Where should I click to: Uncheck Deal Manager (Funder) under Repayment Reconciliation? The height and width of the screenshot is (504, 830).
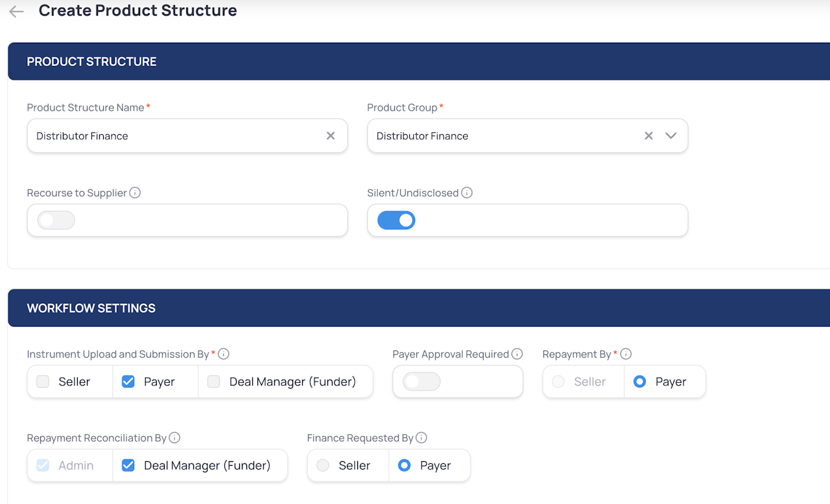128,465
